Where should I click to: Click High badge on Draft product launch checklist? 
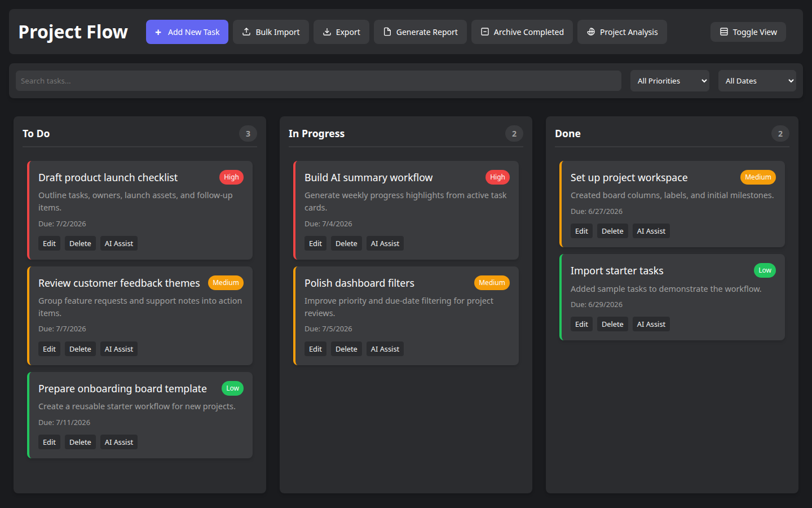231,177
